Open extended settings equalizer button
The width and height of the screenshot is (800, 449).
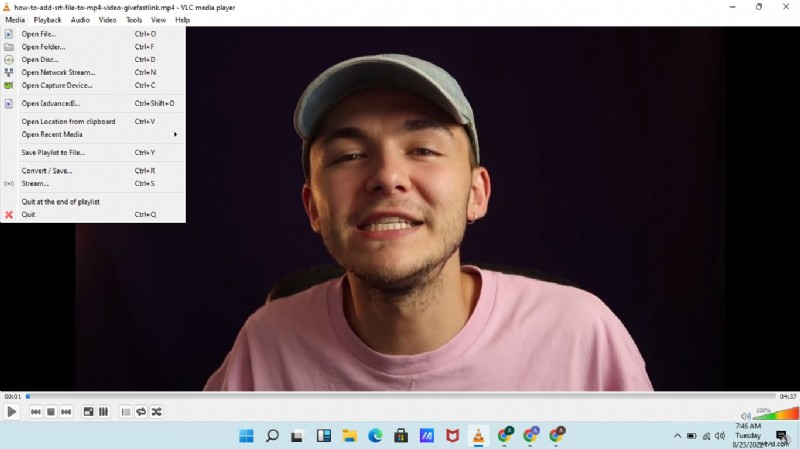coord(103,411)
